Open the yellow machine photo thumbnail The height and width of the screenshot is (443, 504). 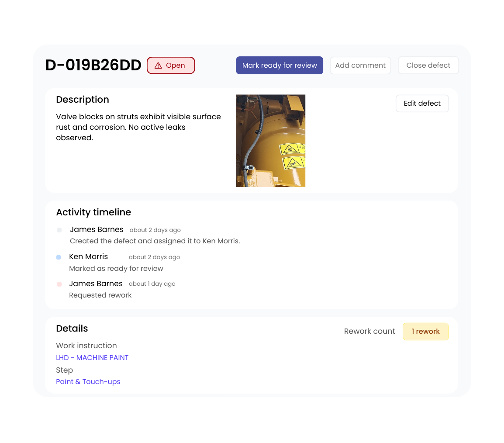pos(271,141)
